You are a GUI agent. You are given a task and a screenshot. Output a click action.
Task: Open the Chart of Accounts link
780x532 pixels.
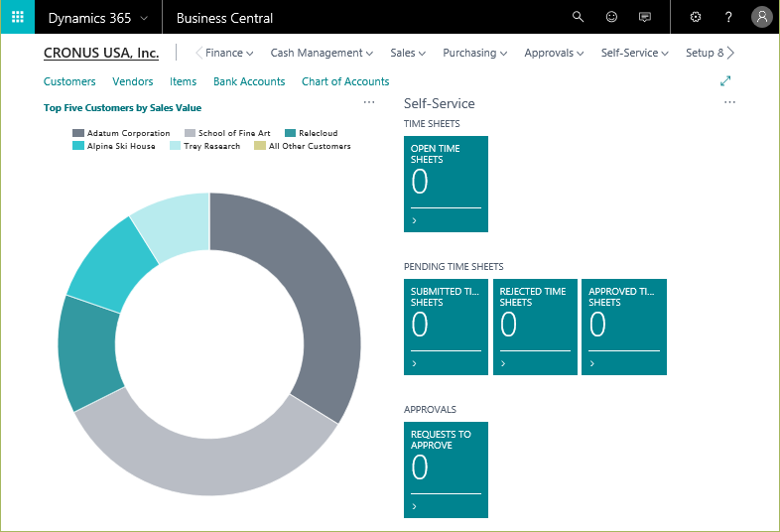(x=345, y=81)
